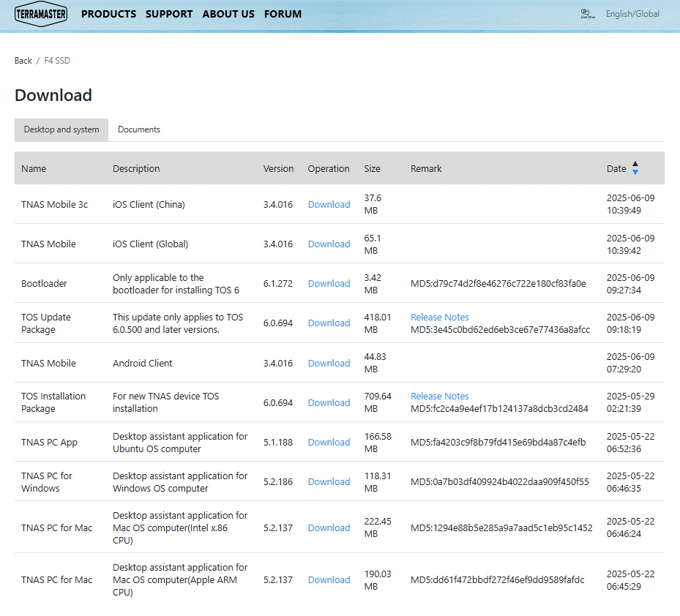Switch to the Documents tab
Viewport: 680px width, 616px height.
coord(139,129)
